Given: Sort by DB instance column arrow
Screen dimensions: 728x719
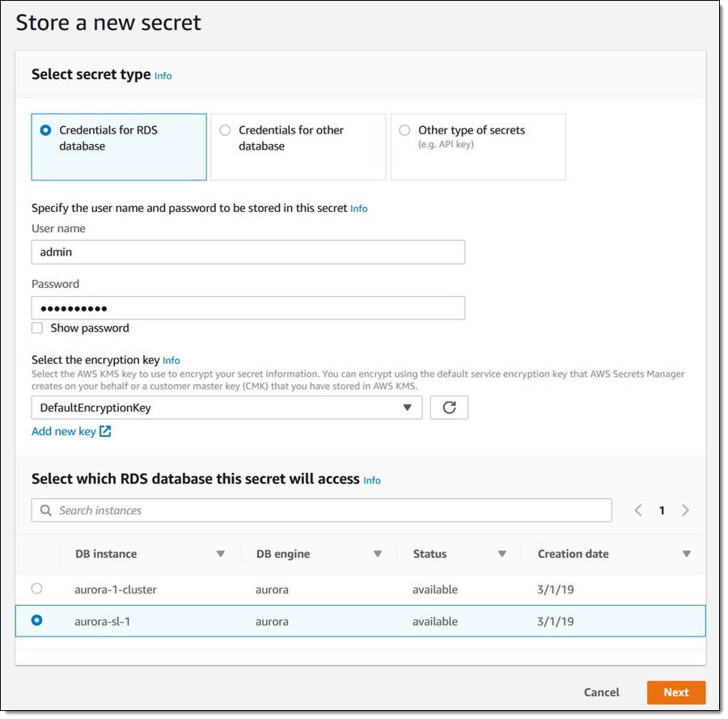Looking at the screenshot, I should [x=220, y=554].
